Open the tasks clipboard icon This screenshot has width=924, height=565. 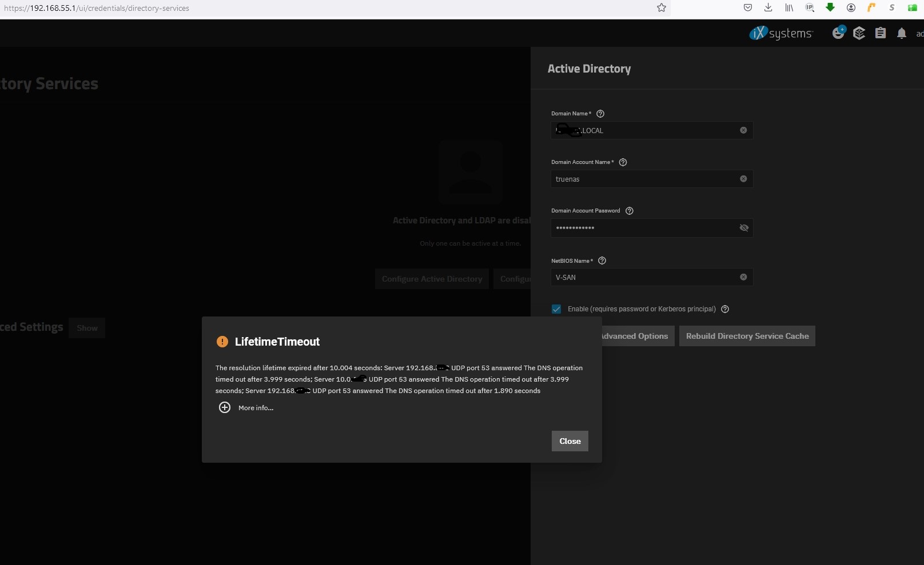click(881, 33)
